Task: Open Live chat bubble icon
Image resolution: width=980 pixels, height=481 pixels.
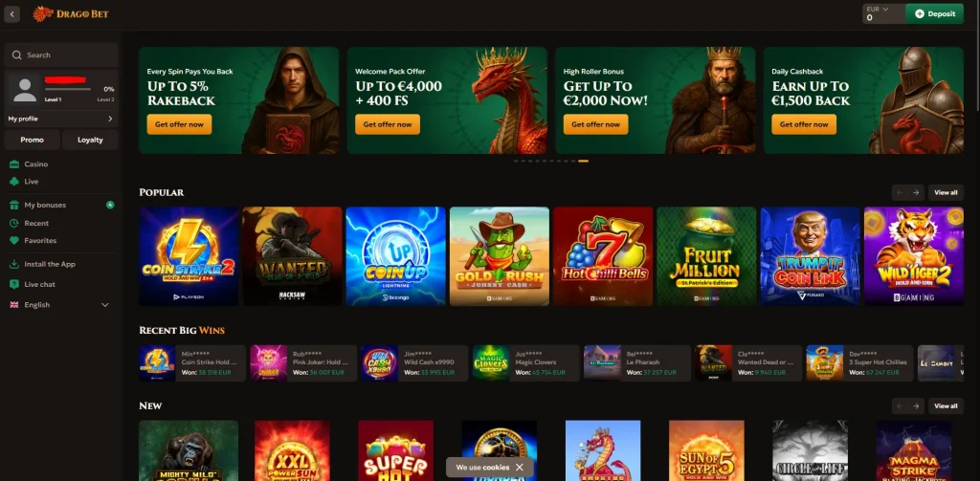Action: click(x=14, y=284)
